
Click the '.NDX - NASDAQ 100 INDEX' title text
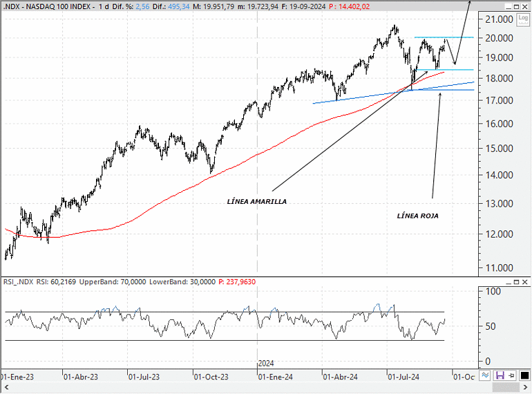pos(47,6)
